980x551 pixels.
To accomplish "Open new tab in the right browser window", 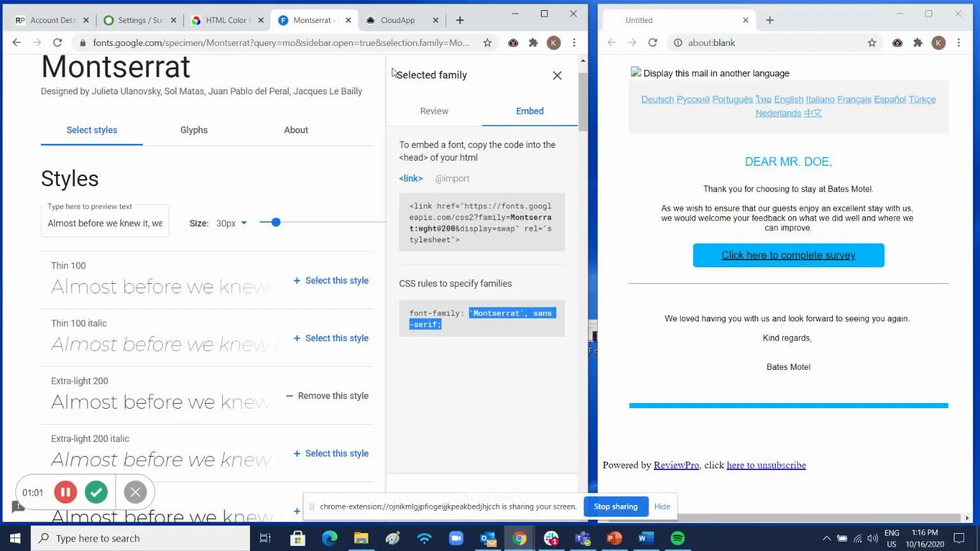I will coord(770,20).
